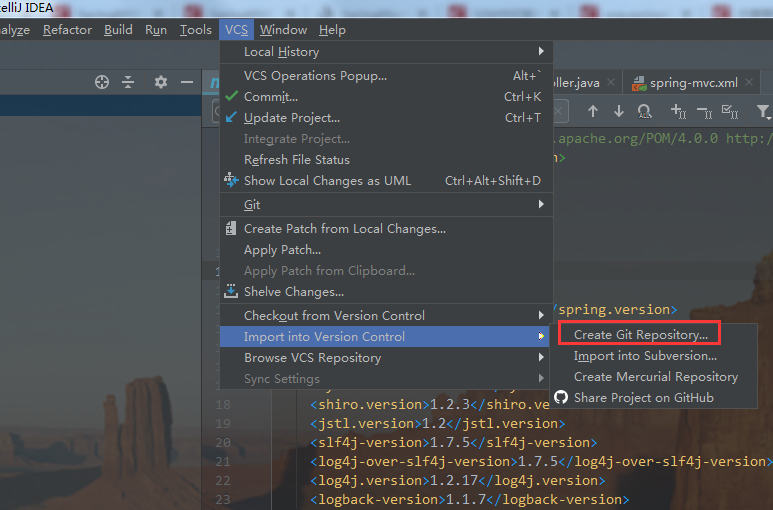Image resolution: width=773 pixels, height=510 pixels.
Task: Click the Shelve Changes icon
Action: coord(231,291)
